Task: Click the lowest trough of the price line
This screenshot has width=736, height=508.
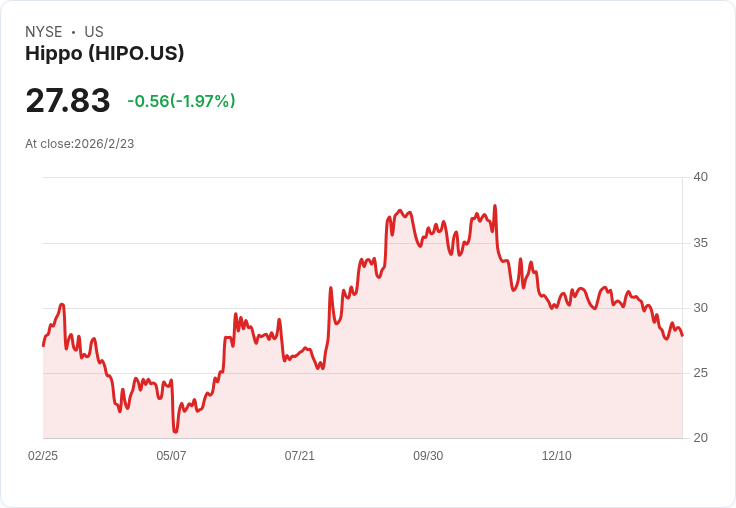Action: point(175,432)
